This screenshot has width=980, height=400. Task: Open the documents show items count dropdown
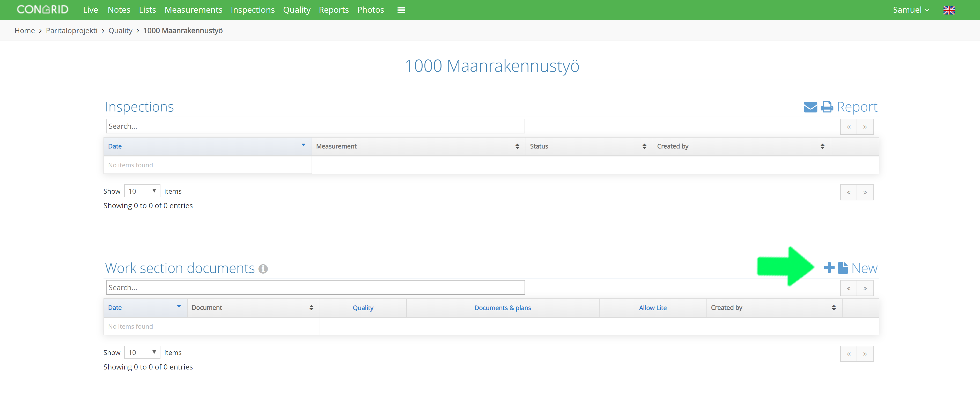pyautogui.click(x=142, y=352)
